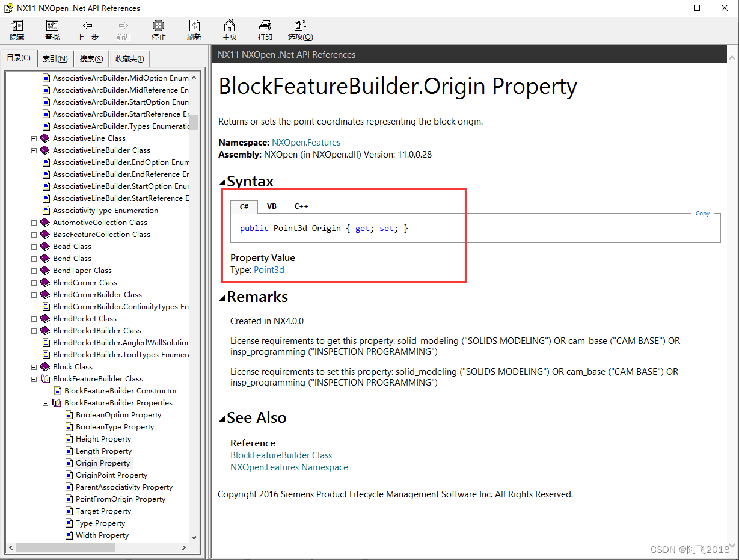Screen dimensions: 739x560
Task: Select BlendPocketBuilder.AngledWallSolution tree item
Action: pos(121,343)
